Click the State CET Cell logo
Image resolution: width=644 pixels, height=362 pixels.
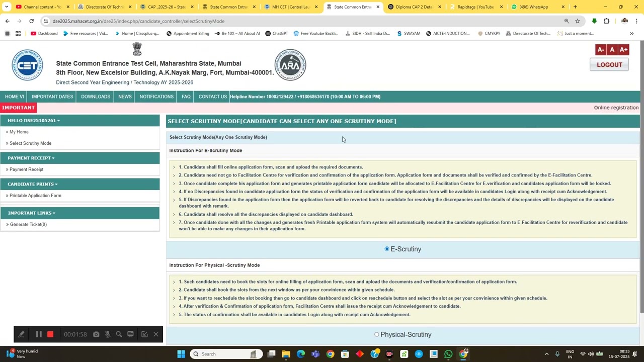coord(27,65)
